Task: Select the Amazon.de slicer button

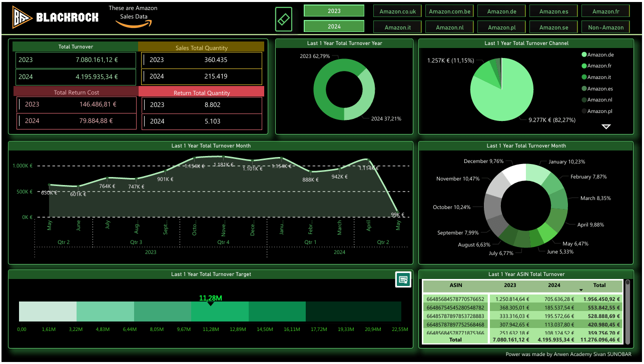Action: [x=502, y=11]
